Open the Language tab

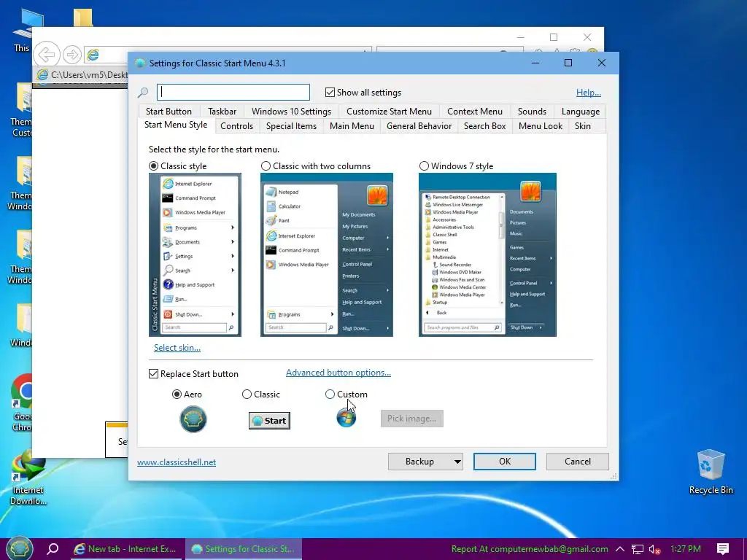tap(580, 112)
